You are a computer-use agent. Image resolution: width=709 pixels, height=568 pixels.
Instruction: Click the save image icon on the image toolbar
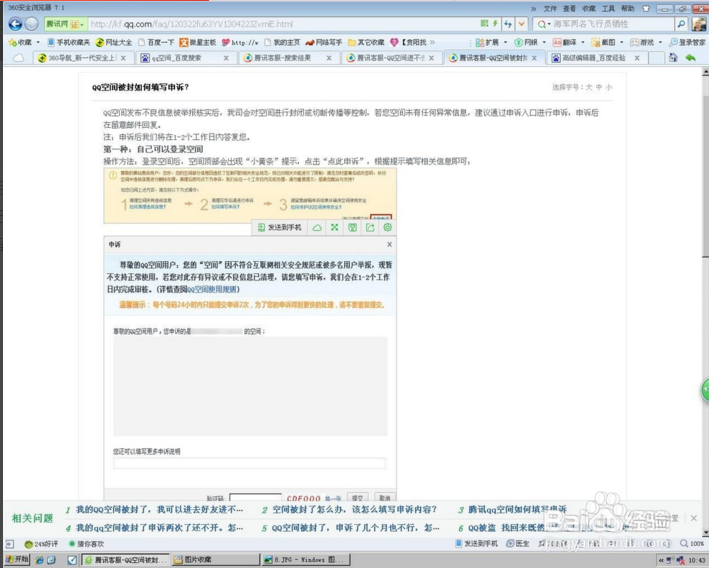click(x=352, y=227)
